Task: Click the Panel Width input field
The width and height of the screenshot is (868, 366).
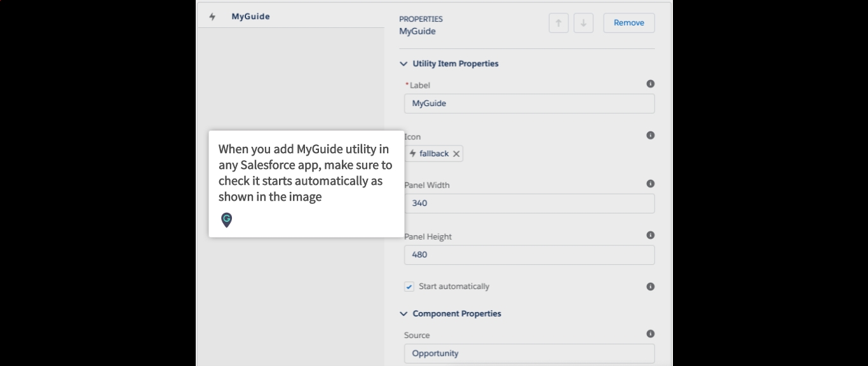Action: point(529,203)
